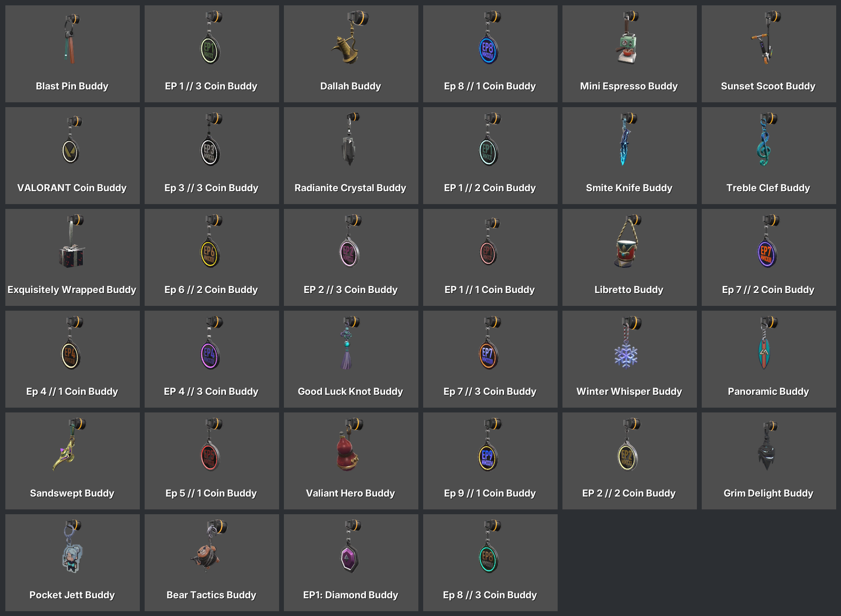
Task: Click the EP1: Diamond Buddy label
Action: click(350, 595)
